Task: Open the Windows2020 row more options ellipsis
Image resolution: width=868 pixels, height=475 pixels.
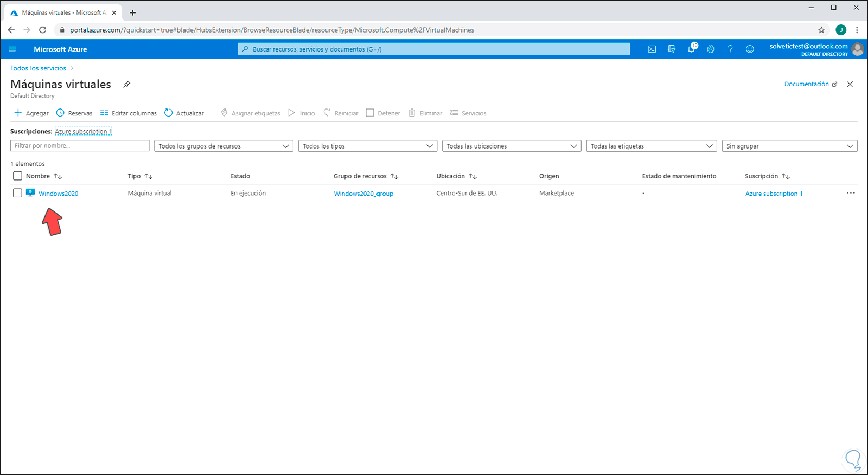Action: 851,193
